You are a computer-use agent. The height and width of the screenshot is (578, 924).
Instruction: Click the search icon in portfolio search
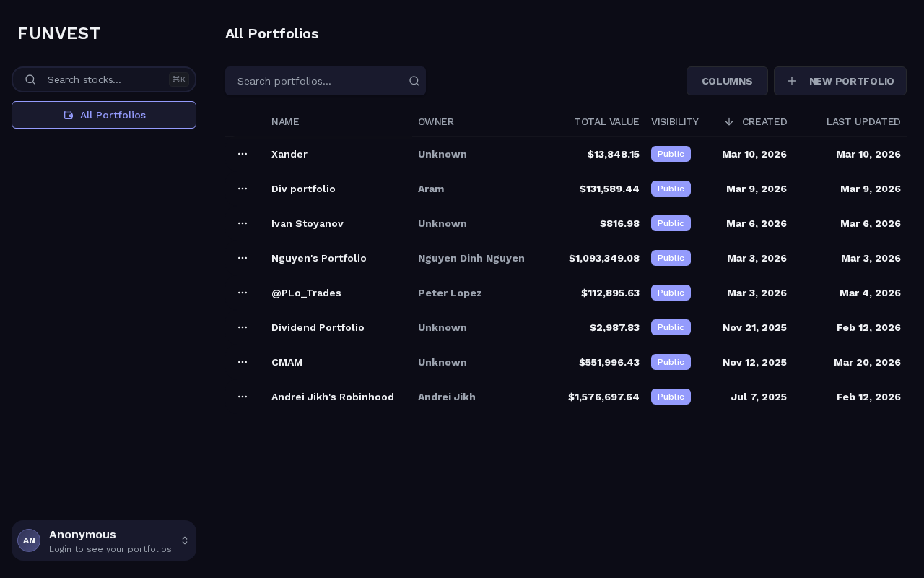coord(414,81)
